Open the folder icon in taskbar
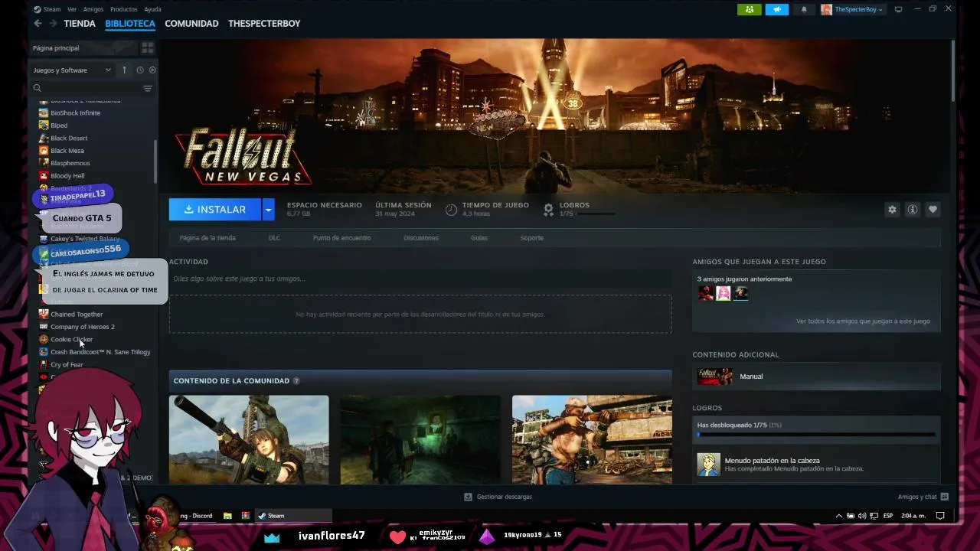980x551 pixels. (227, 516)
